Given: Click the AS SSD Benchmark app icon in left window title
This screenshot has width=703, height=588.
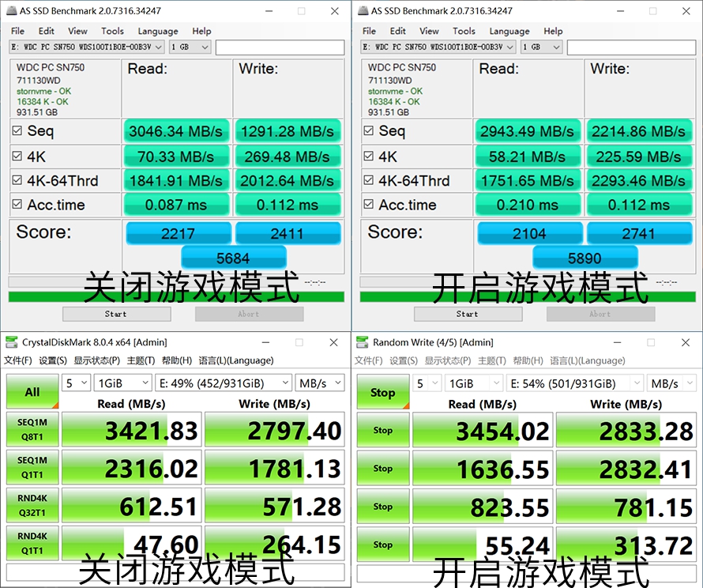Looking at the screenshot, I should [12, 11].
